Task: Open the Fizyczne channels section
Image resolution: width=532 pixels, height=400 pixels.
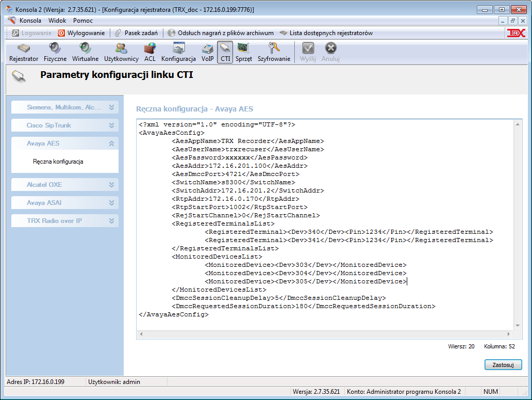Action: [55, 52]
